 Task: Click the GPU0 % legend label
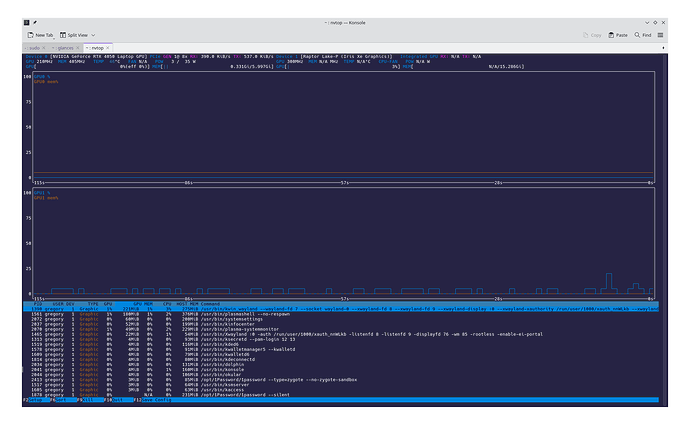(42, 77)
